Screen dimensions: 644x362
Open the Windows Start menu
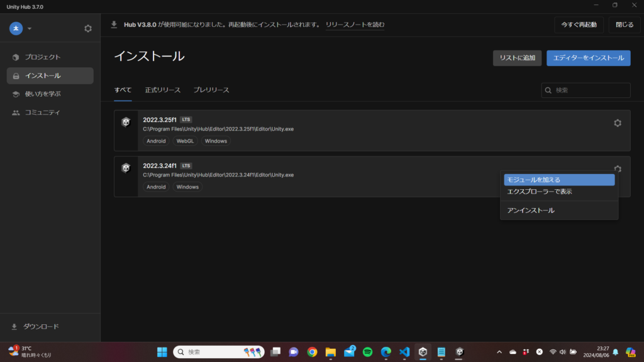tap(162, 352)
